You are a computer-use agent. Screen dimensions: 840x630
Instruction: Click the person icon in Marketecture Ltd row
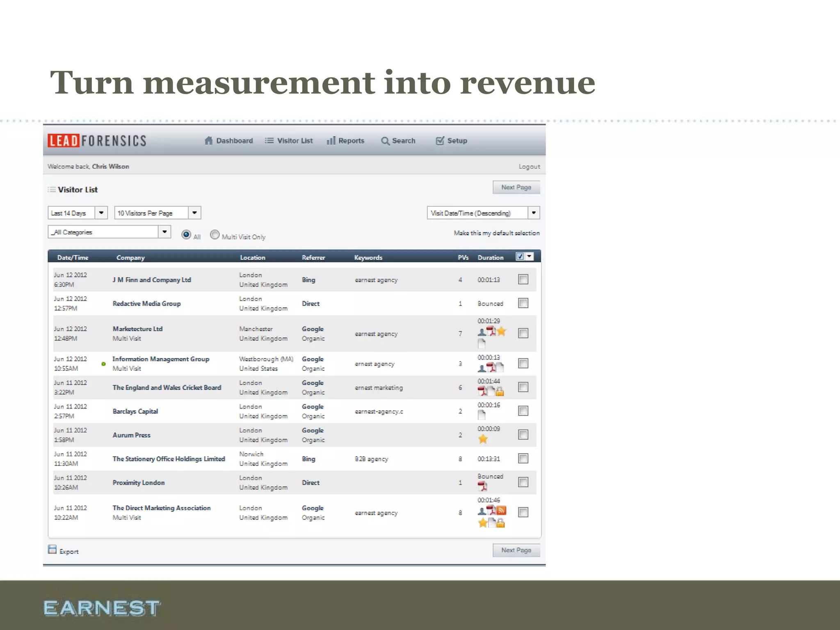point(482,332)
